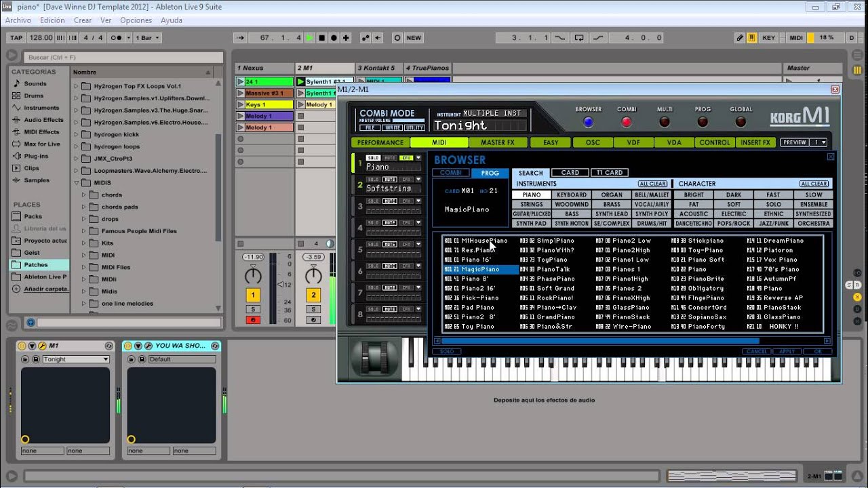Launch the Massive #3 1 clip
This screenshot has width=868, height=488.
[x=240, y=94]
